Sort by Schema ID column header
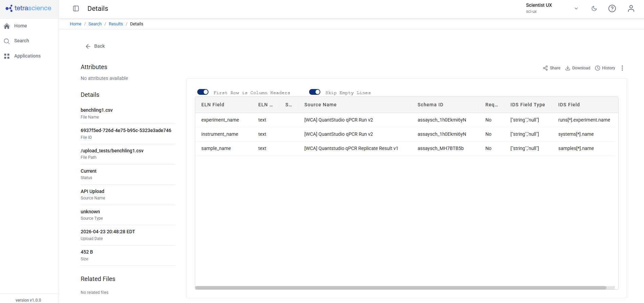The width and height of the screenshot is (644, 303). pyautogui.click(x=430, y=105)
